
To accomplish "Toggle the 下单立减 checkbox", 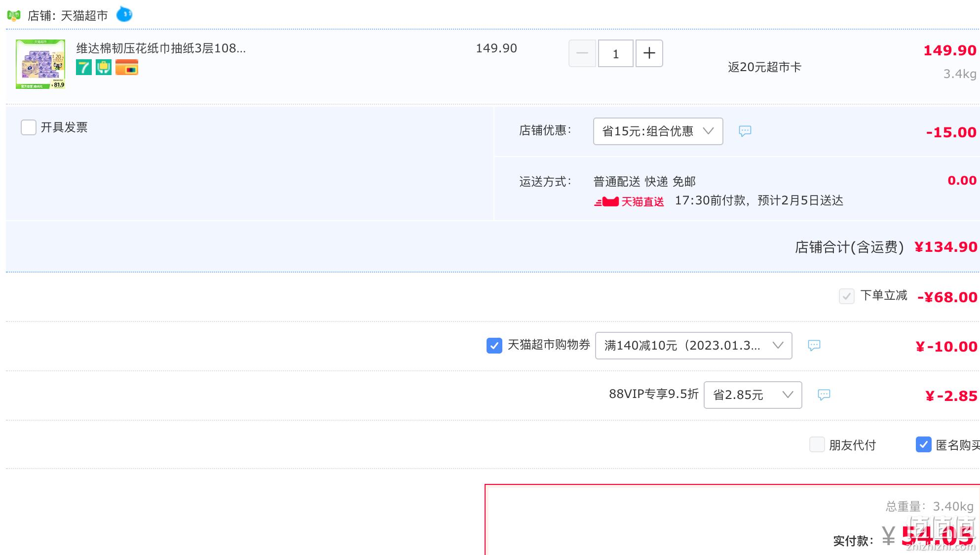I will (847, 296).
